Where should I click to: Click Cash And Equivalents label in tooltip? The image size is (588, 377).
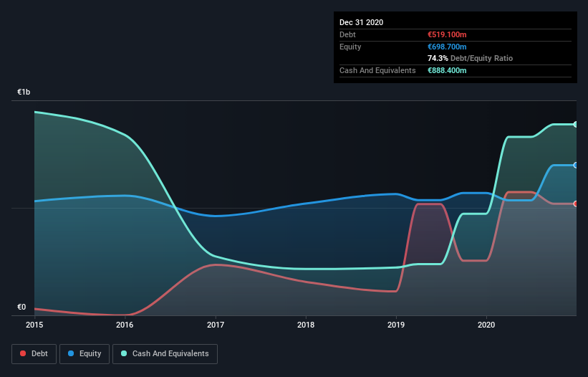pos(377,70)
